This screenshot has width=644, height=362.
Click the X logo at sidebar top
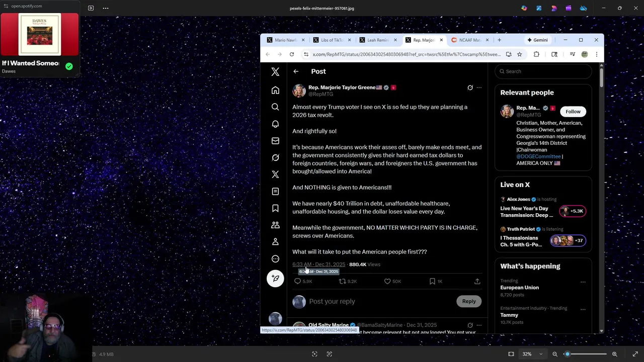(x=275, y=72)
